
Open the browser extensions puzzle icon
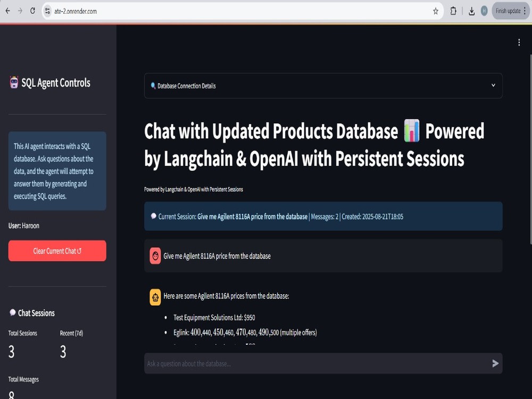(x=453, y=11)
